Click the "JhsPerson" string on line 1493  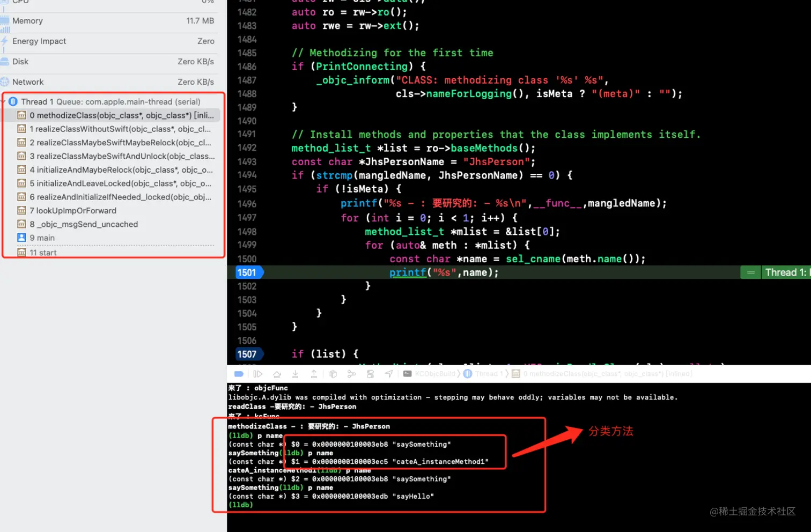pos(496,162)
